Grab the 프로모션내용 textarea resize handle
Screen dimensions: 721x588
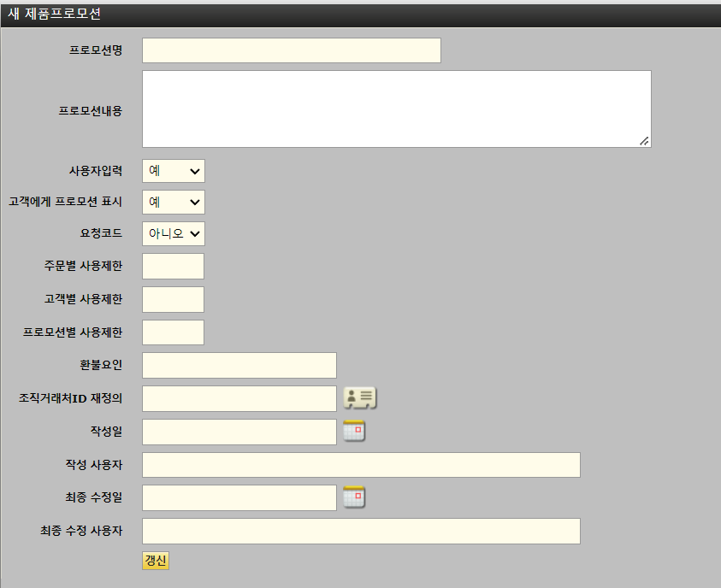pyautogui.click(x=644, y=141)
